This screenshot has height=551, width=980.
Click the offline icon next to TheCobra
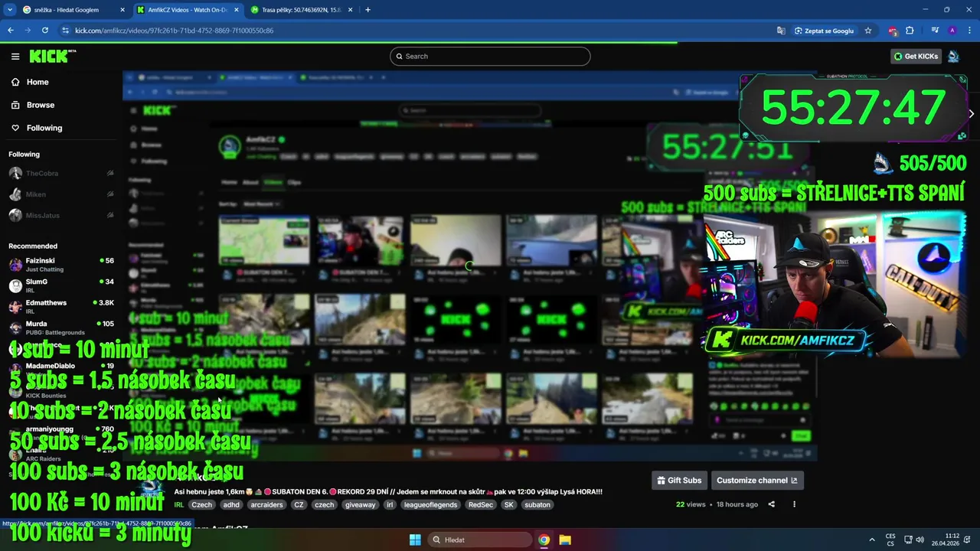tap(109, 173)
